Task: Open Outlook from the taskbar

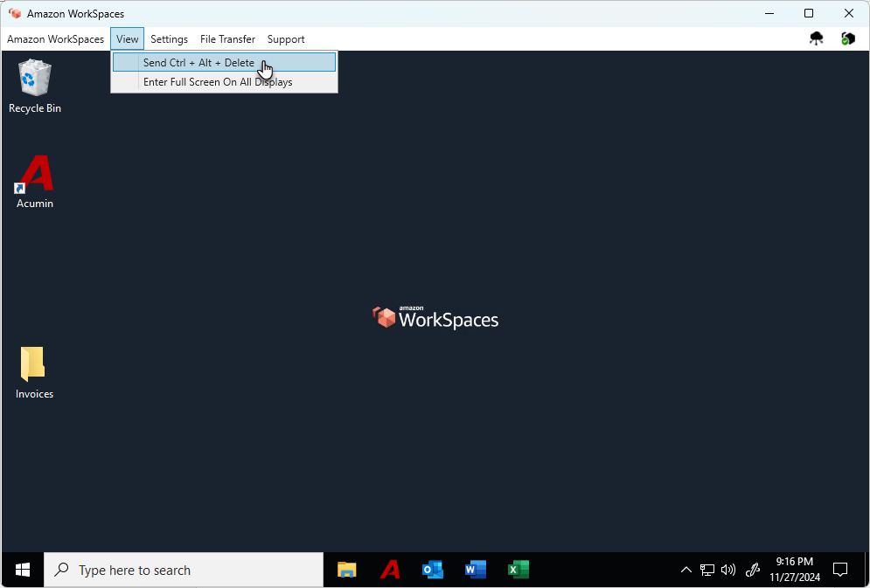Action: (x=433, y=570)
